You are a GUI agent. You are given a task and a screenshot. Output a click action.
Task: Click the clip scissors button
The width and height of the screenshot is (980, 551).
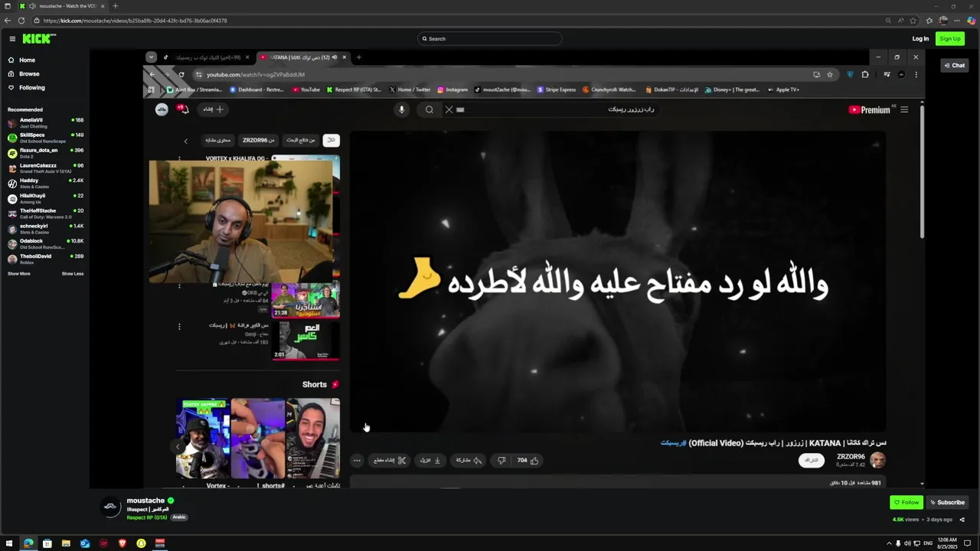point(390,460)
